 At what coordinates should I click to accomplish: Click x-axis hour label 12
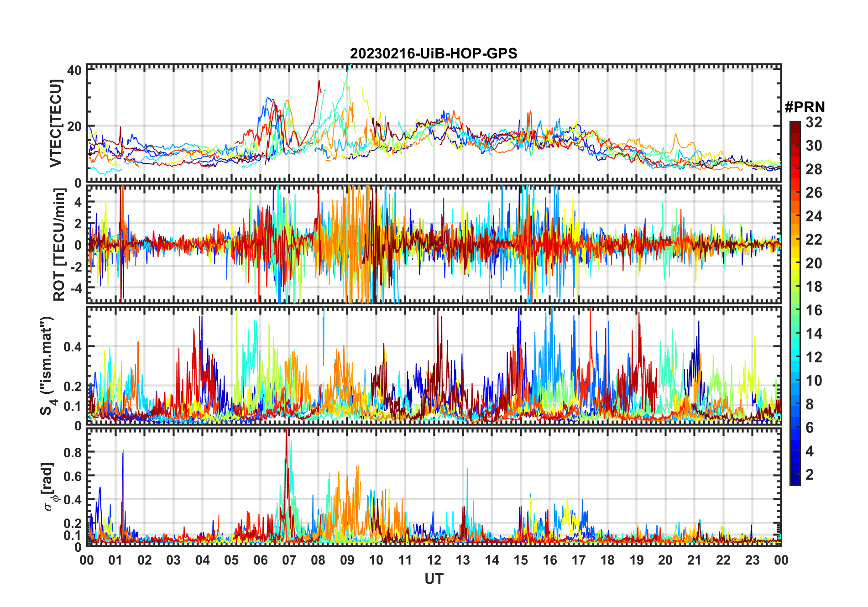[x=434, y=560]
